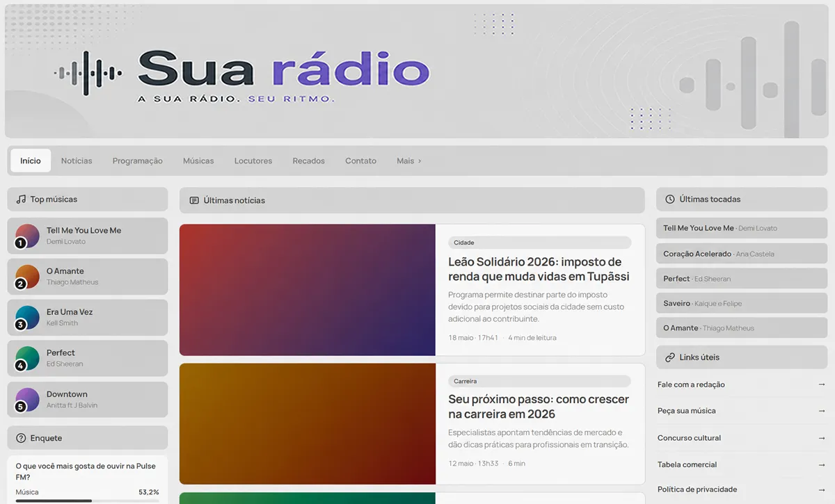Click the Últimas notícias section header
Viewport: 835px width, 504px height.
412,200
